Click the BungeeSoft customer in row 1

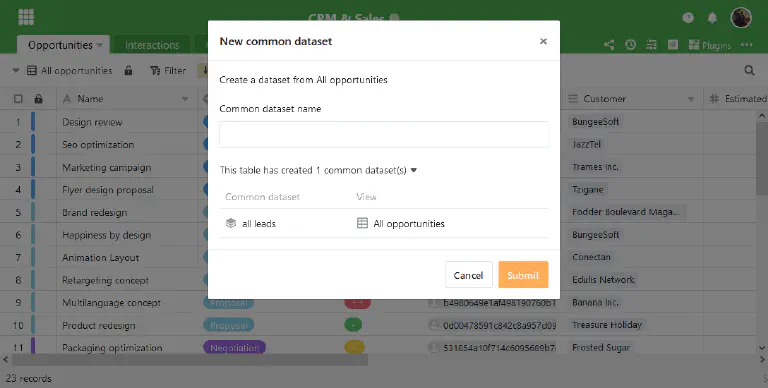click(596, 121)
